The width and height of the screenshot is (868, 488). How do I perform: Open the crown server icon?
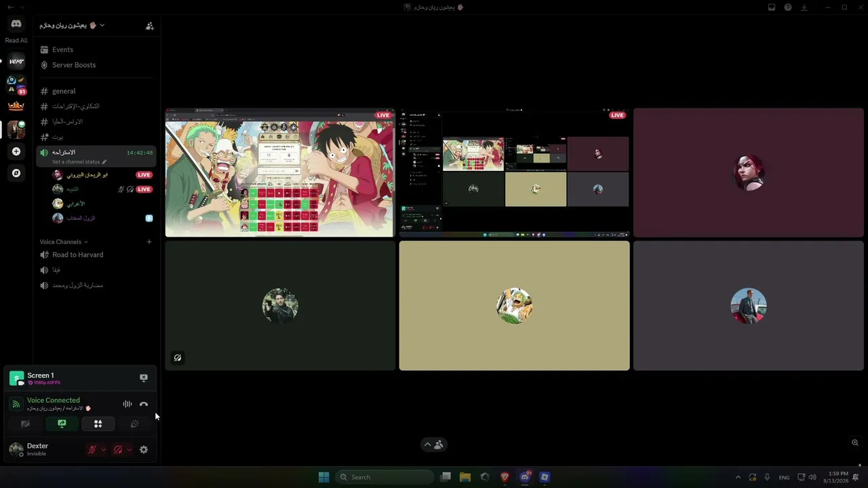point(16,106)
